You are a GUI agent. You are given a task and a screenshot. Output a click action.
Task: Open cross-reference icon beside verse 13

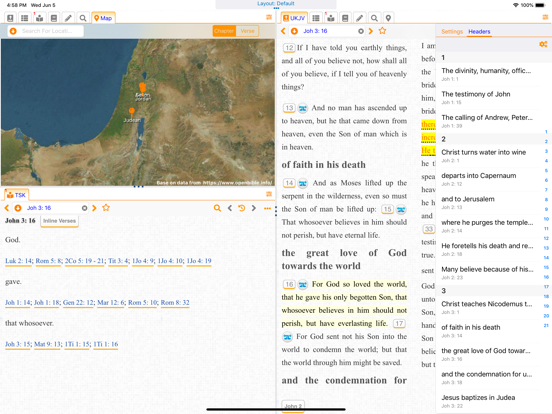303,108
